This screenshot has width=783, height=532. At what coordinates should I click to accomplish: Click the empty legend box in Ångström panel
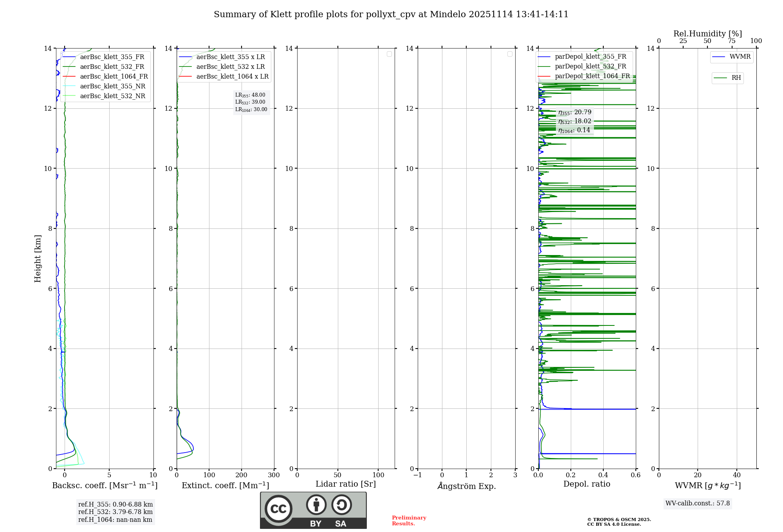click(510, 54)
